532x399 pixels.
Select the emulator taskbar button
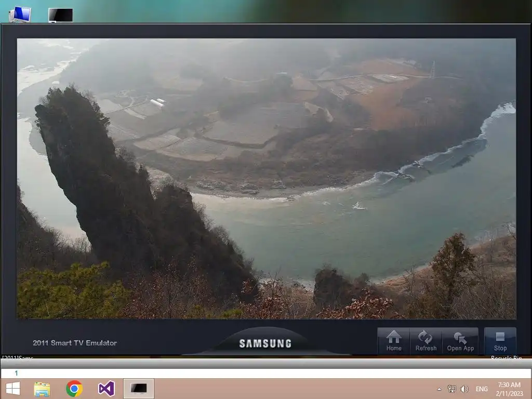(x=138, y=389)
